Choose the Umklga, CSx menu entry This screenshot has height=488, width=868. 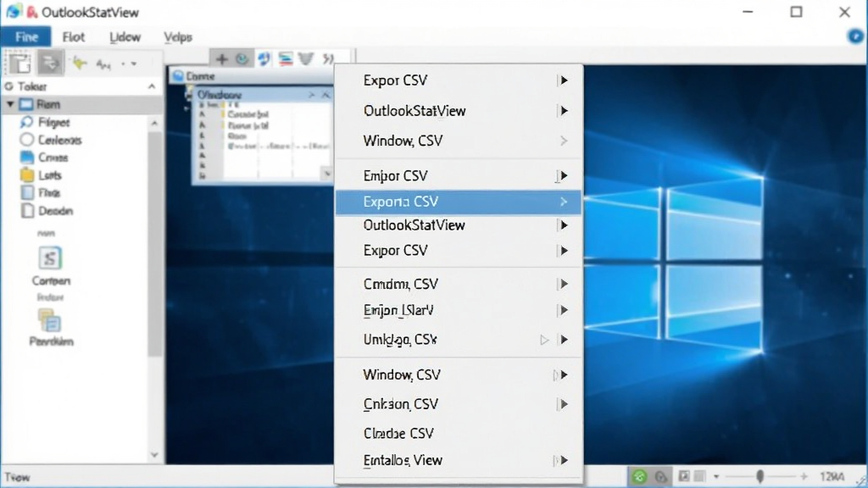click(459, 340)
